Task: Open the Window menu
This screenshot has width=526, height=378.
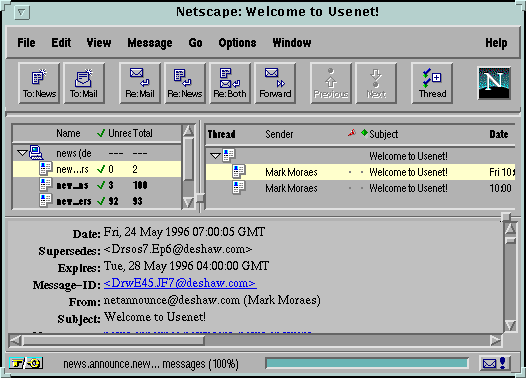Action: coord(292,43)
